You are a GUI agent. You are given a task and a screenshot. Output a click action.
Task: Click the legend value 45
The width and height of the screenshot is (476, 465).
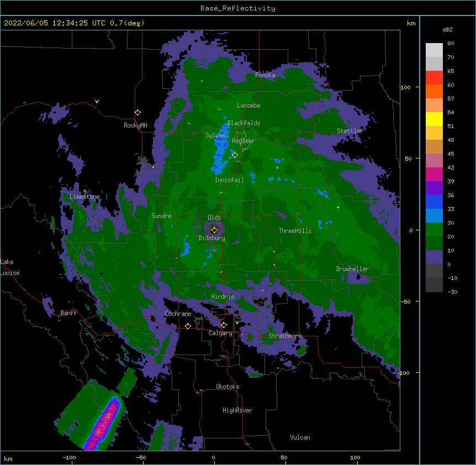point(451,154)
